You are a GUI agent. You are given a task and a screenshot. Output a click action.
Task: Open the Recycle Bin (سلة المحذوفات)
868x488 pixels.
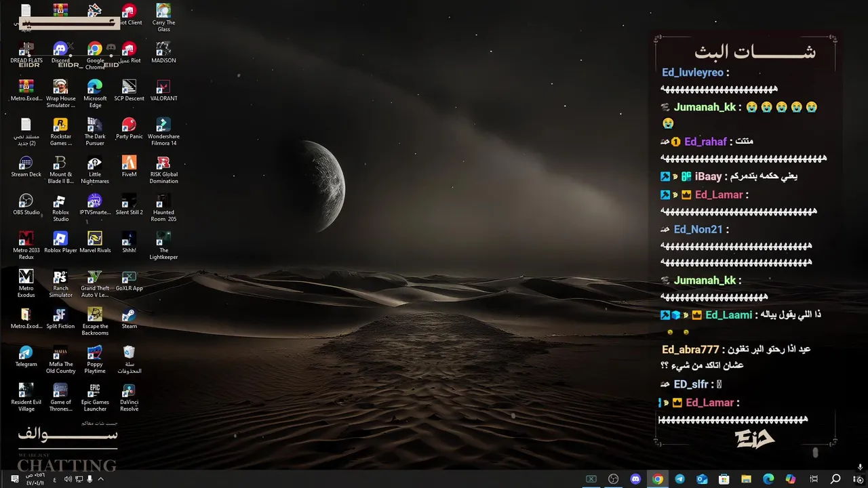coord(129,360)
